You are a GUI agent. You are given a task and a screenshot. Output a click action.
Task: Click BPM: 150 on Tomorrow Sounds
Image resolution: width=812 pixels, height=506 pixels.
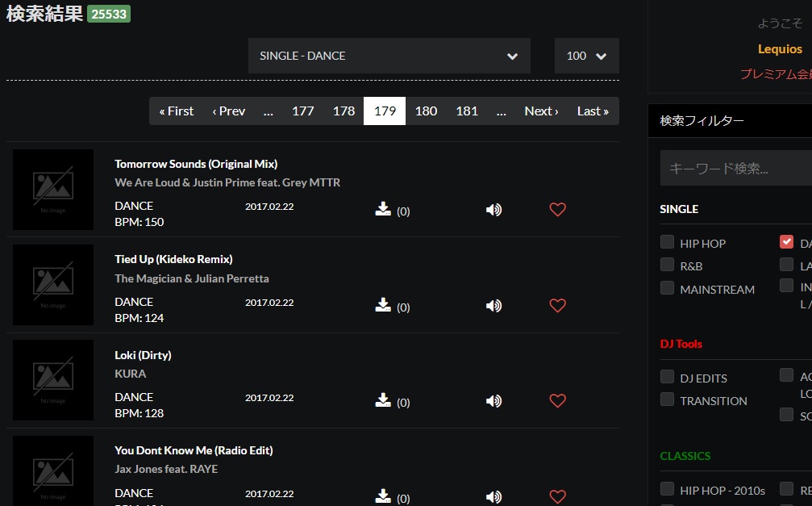tap(139, 222)
